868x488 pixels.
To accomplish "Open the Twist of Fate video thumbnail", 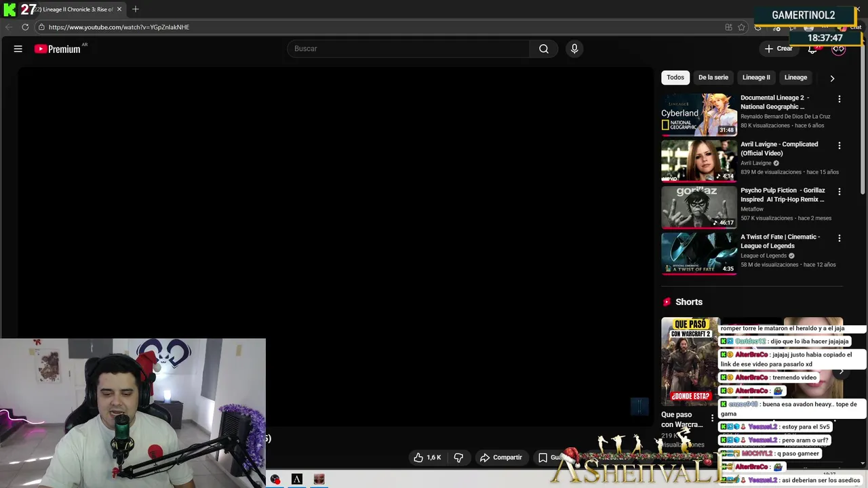I will click(699, 253).
